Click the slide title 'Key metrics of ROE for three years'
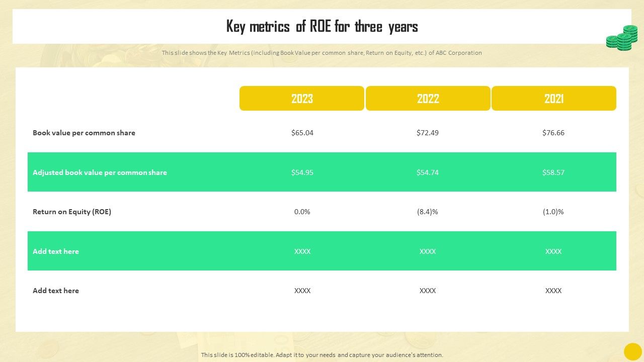The image size is (644, 362). (322, 26)
